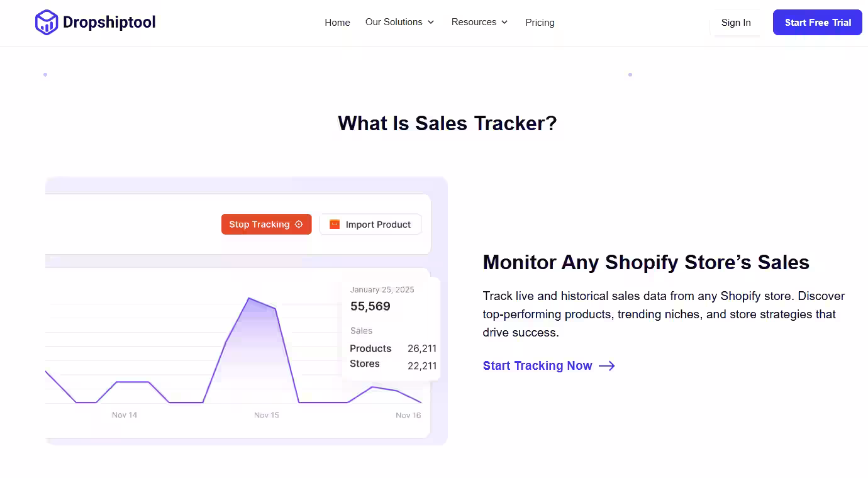Image resolution: width=868 pixels, height=478 pixels.
Task: Click the Sign In button
Action: point(736,22)
